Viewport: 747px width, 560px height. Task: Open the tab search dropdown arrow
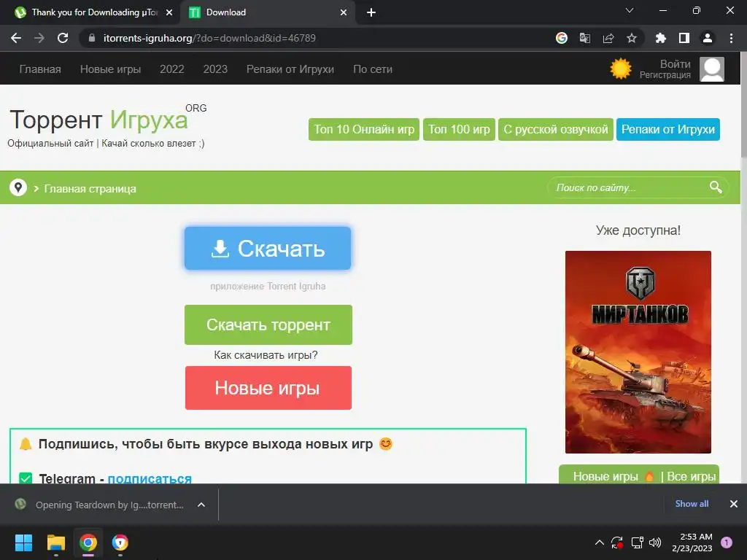coord(630,10)
